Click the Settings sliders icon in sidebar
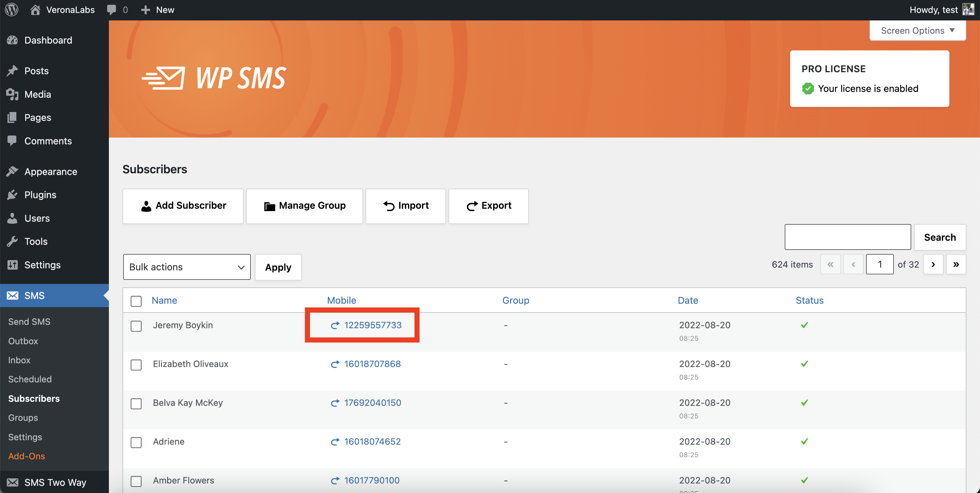980x493 pixels. click(x=13, y=265)
